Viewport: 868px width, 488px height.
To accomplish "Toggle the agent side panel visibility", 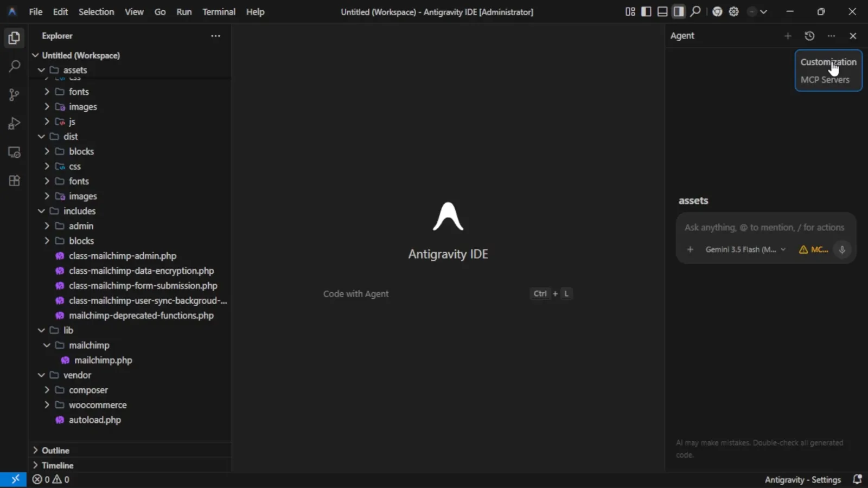I will pos(679,11).
